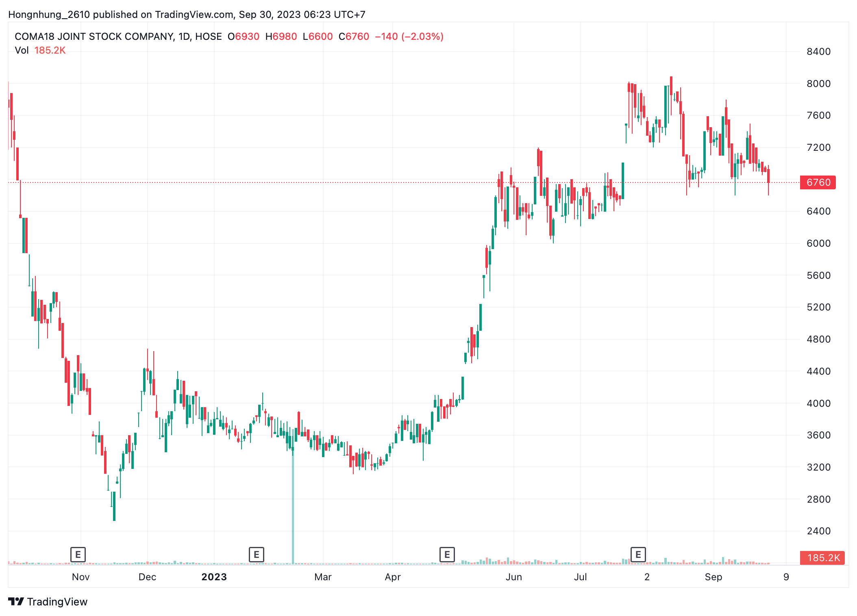Click the red 6760 current price label

pos(818,182)
